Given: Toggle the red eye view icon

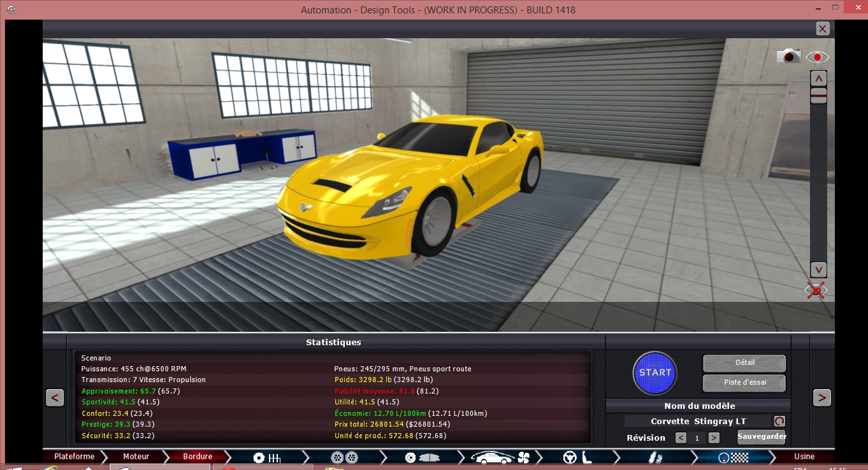Looking at the screenshot, I should [x=818, y=57].
